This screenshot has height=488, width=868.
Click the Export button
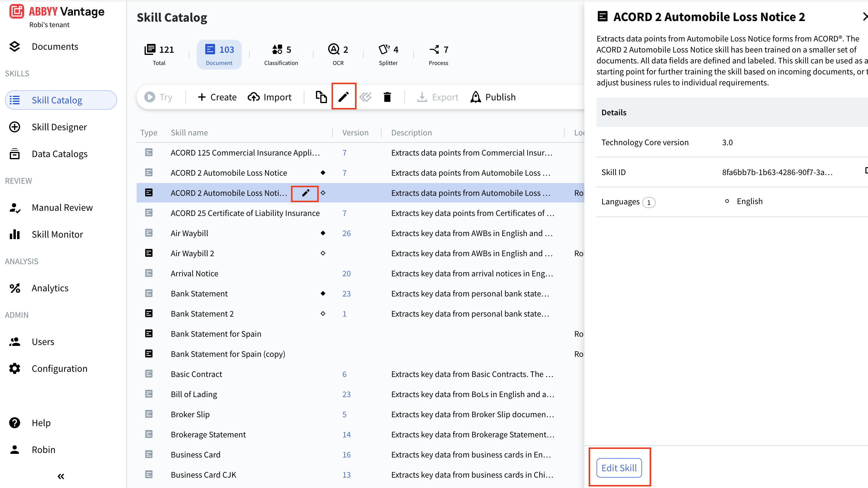coord(437,97)
